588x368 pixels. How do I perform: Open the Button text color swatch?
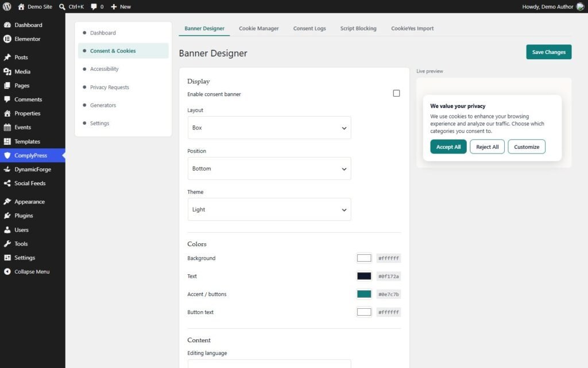(x=363, y=312)
